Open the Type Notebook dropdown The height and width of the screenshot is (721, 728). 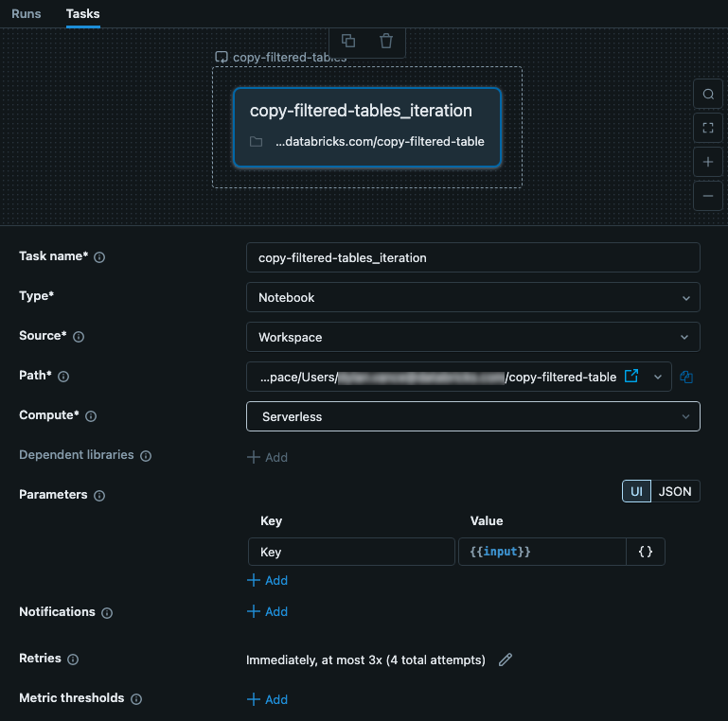473,297
